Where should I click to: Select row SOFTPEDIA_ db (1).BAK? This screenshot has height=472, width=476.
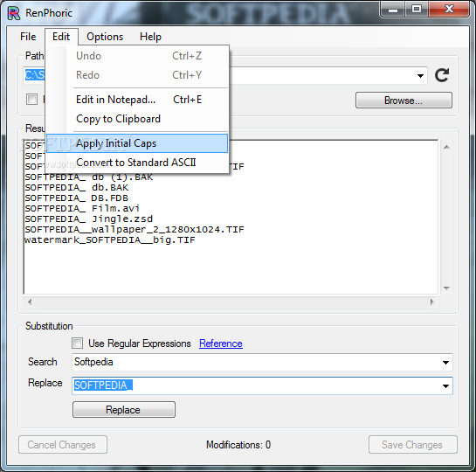88,177
